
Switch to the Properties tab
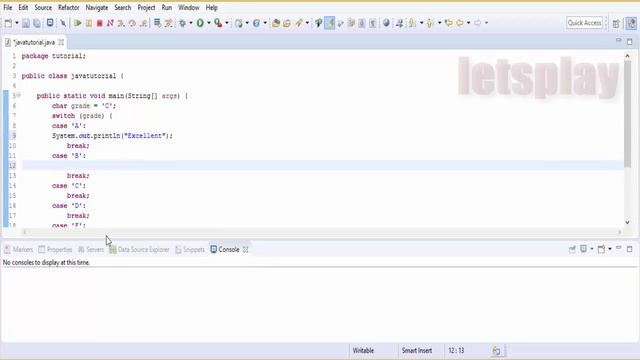[56, 249]
